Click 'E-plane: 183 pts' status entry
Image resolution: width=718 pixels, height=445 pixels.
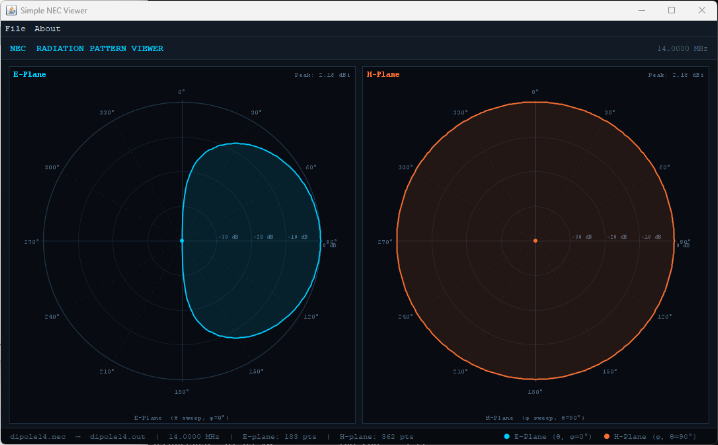(x=279, y=436)
